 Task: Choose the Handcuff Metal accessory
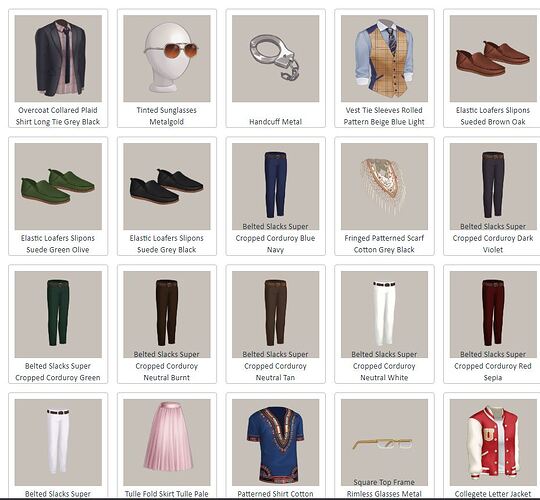coord(276,68)
